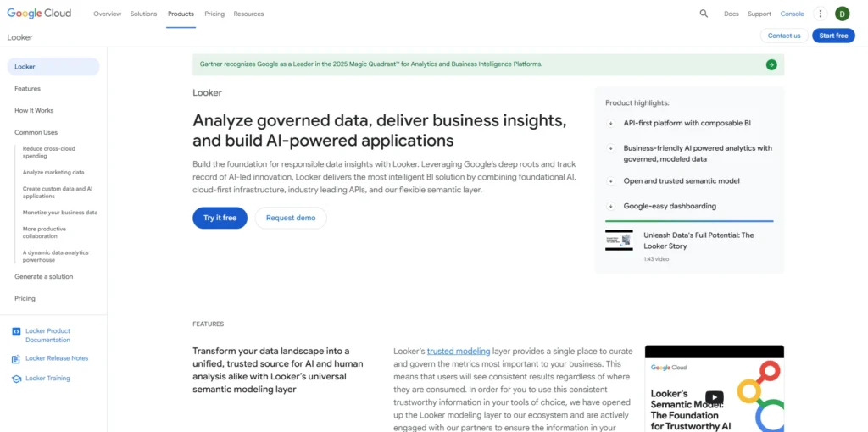Open the Looker Story video thumbnail
Image resolution: width=868 pixels, height=432 pixels.
click(x=619, y=240)
